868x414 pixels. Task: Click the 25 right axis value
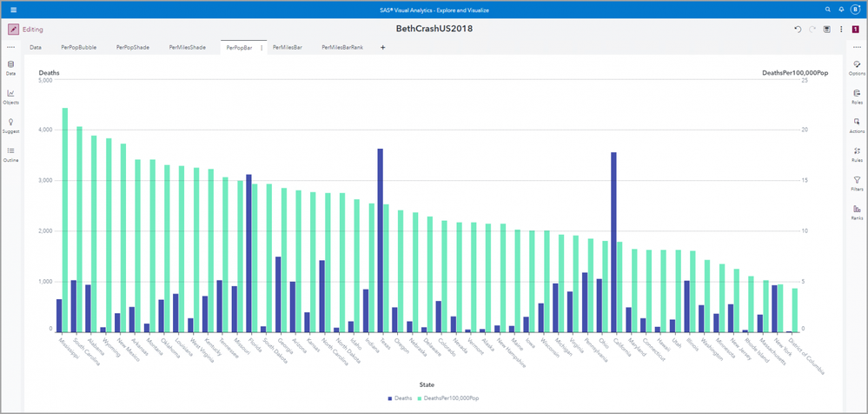click(805, 80)
